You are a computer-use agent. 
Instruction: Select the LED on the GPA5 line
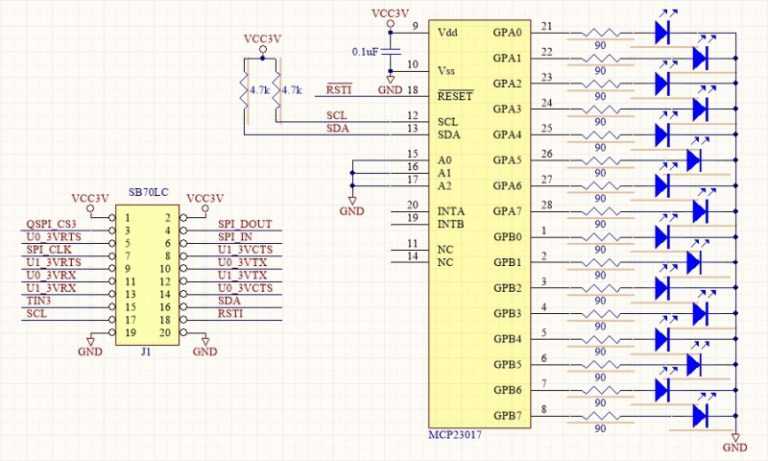pos(694,160)
